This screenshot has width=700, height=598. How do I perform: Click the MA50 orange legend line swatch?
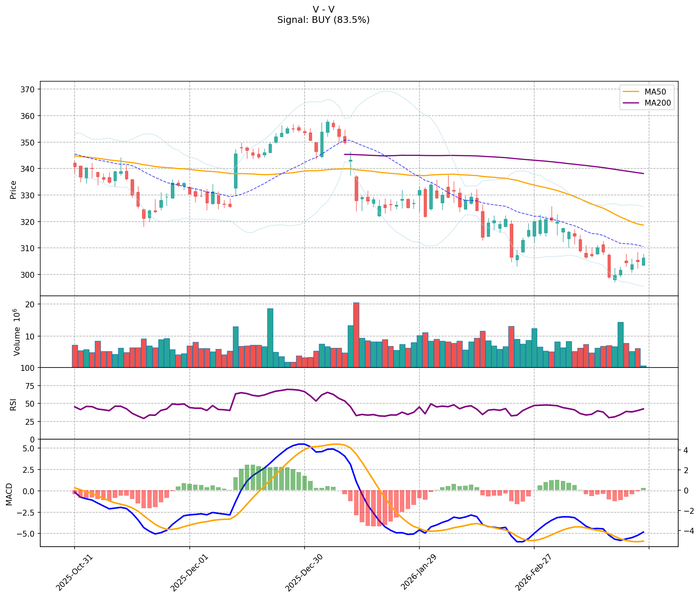point(632,91)
